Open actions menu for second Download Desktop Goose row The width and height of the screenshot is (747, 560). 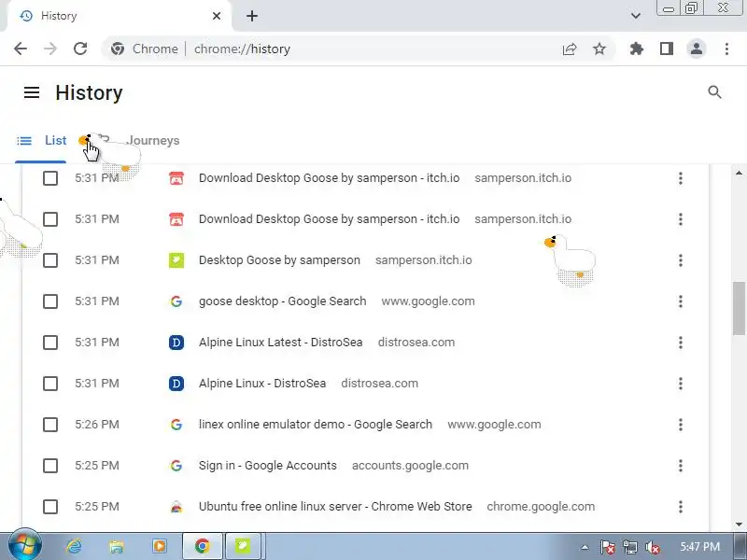click(x=681, y=219)
